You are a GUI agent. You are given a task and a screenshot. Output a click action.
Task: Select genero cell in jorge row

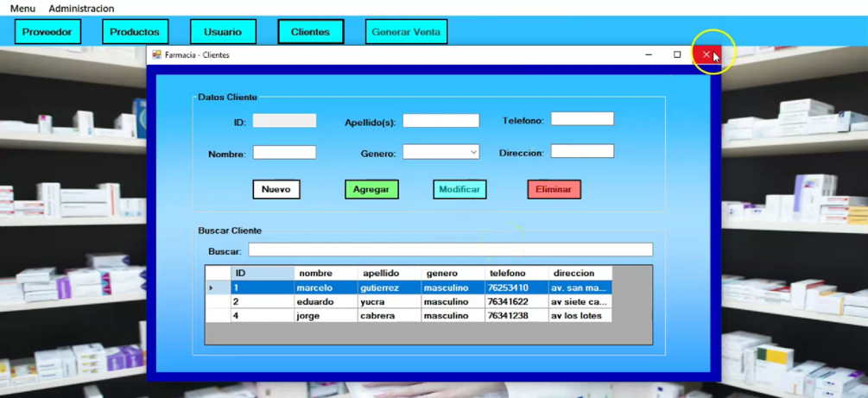453,315
